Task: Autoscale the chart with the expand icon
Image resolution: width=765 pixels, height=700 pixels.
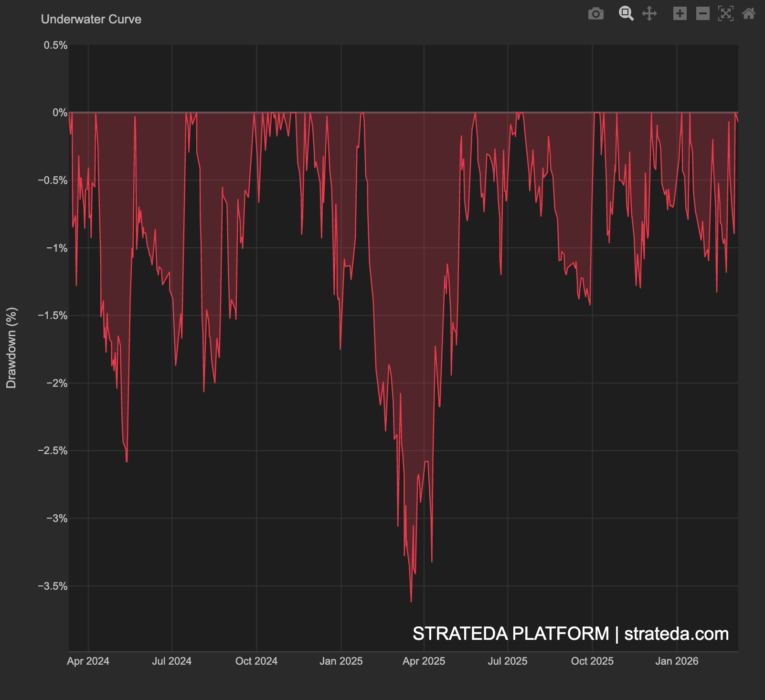Action: [725, 14]
